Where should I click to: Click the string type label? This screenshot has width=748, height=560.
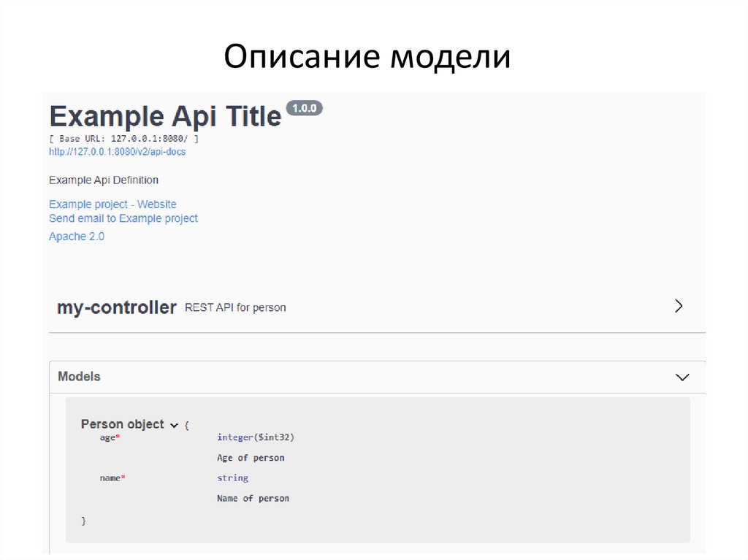(232, 478)
